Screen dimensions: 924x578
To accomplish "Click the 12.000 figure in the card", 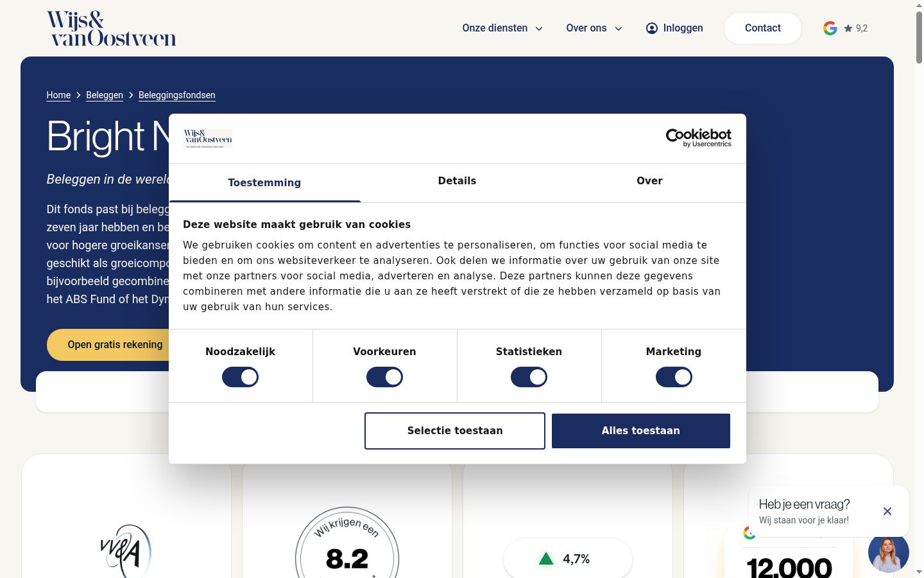I will (789, 567).
